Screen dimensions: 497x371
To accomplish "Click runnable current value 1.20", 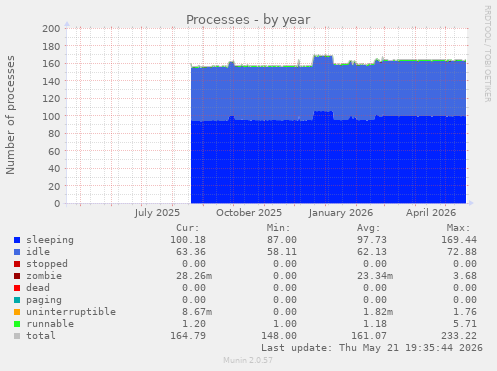I will (x=194, y=324).
